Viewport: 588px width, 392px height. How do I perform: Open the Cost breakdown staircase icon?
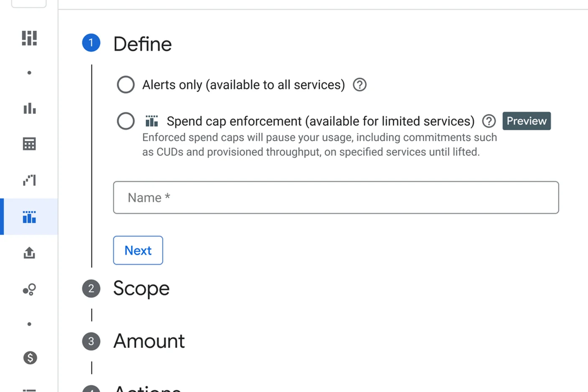[29, 180]
